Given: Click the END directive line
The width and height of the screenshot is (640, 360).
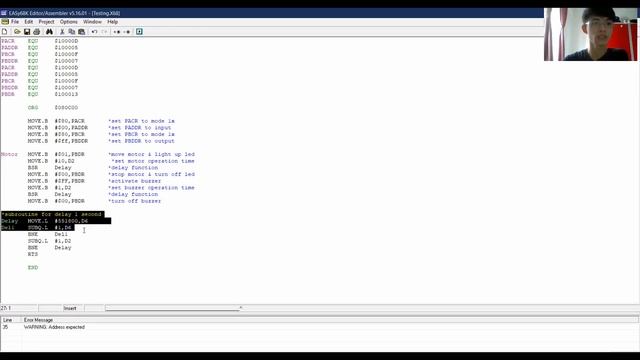Looking at the screenshot, I should pyautogui.click(x=33, y=268).
